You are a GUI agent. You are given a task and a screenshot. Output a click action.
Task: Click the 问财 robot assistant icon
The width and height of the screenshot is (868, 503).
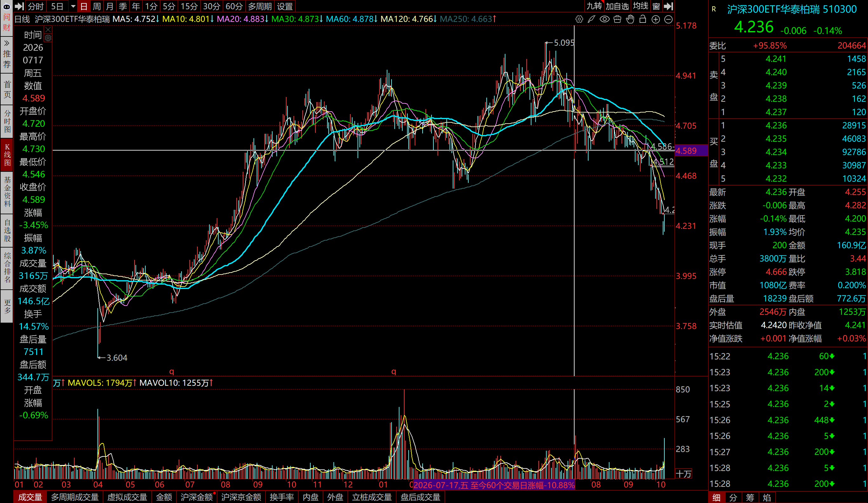tap(7, 18)
